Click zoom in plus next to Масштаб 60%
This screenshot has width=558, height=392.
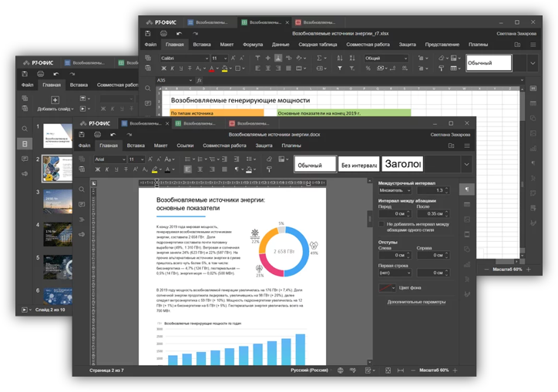pos(455,370)
